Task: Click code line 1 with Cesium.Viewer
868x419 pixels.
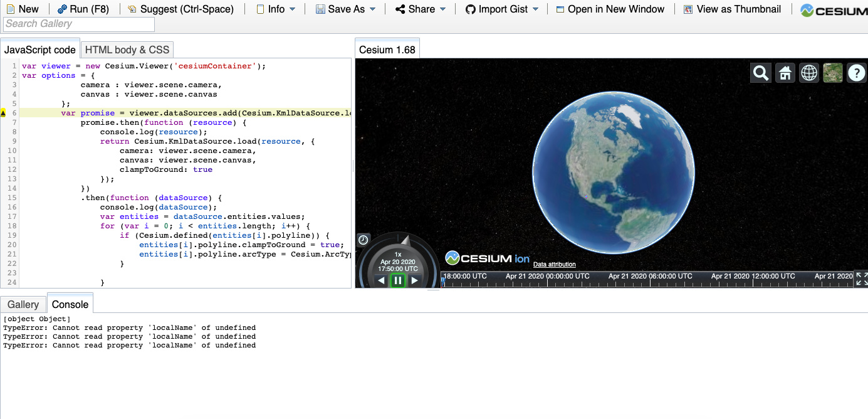Action: coord(144,66)
